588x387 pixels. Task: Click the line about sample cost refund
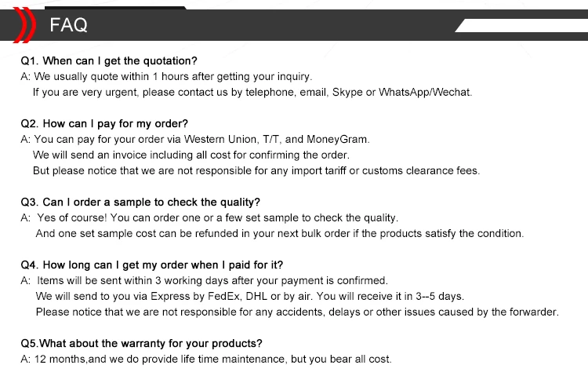[x=279, y=233]
